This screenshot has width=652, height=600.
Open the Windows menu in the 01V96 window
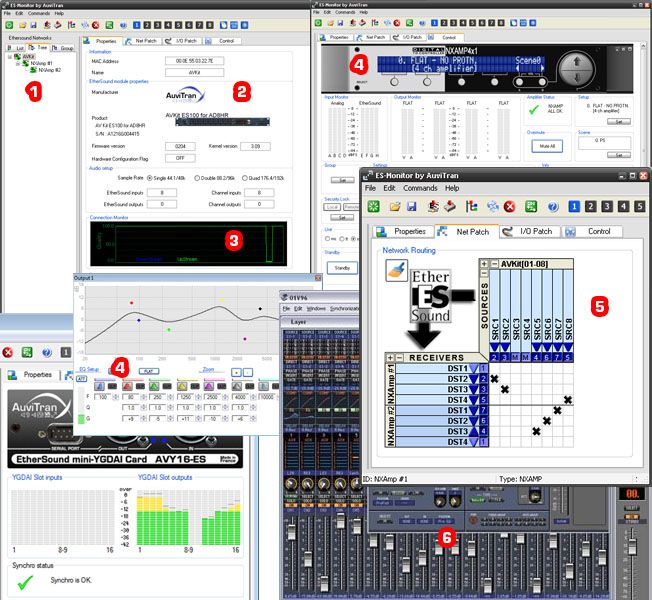pos(316,309)
